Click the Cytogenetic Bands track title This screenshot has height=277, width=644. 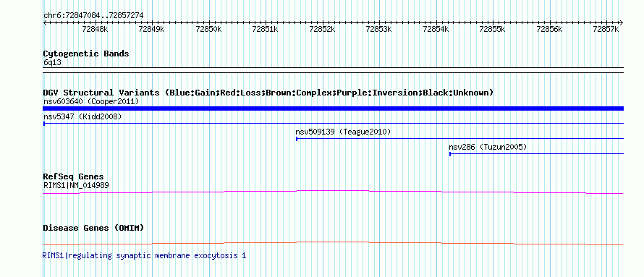pos(86,54)
